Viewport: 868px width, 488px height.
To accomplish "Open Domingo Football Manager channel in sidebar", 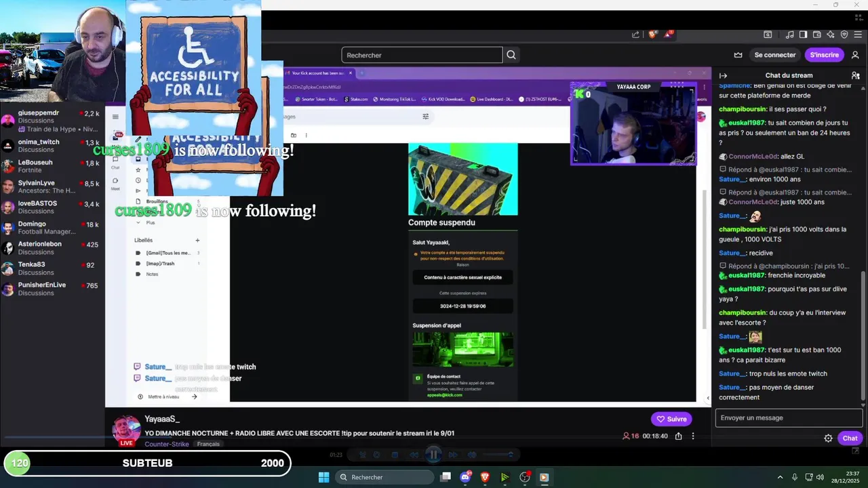I will pos(52,228).
